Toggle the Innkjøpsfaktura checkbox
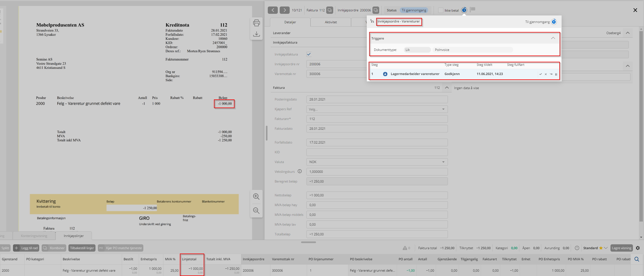The height and width of the screenshot is (276, 644). (x=309, y=54)
